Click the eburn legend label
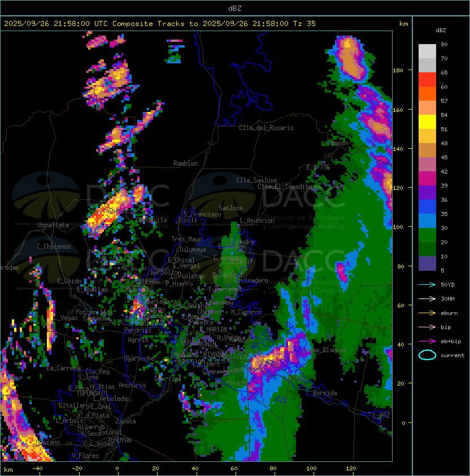 [x=449, y=313]
